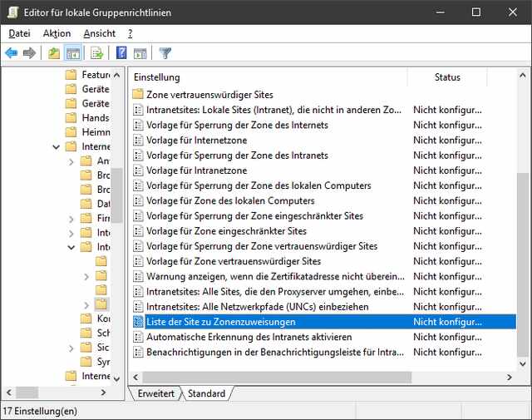Click the blue Back arrow in toolbar
532x420 pixels.
pos(11,53)
